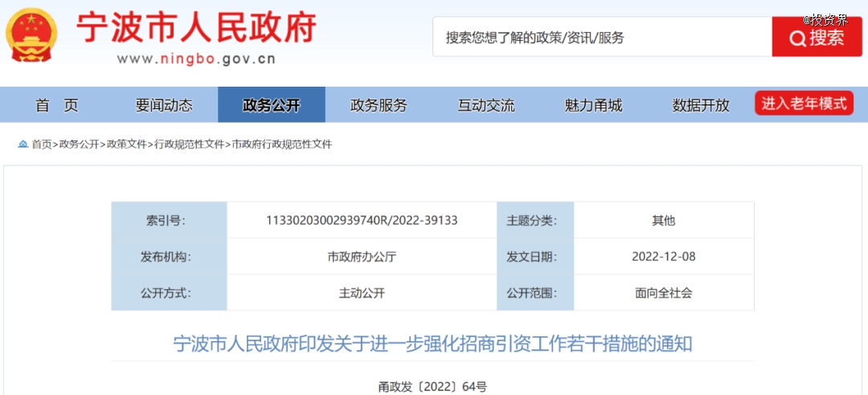Click index number 11330203002939740R/2022-39133
The width and height of the screenshot is (868, 395).
coord(362,220)
